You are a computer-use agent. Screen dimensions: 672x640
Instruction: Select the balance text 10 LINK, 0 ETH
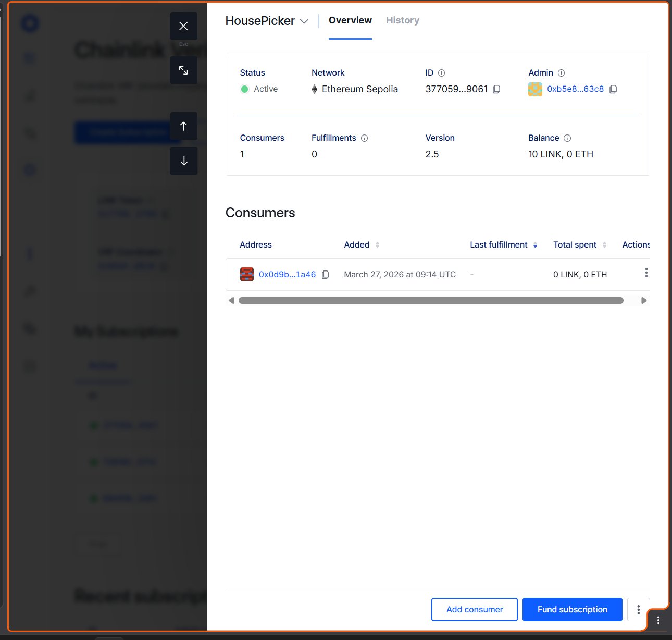(561, 154)
